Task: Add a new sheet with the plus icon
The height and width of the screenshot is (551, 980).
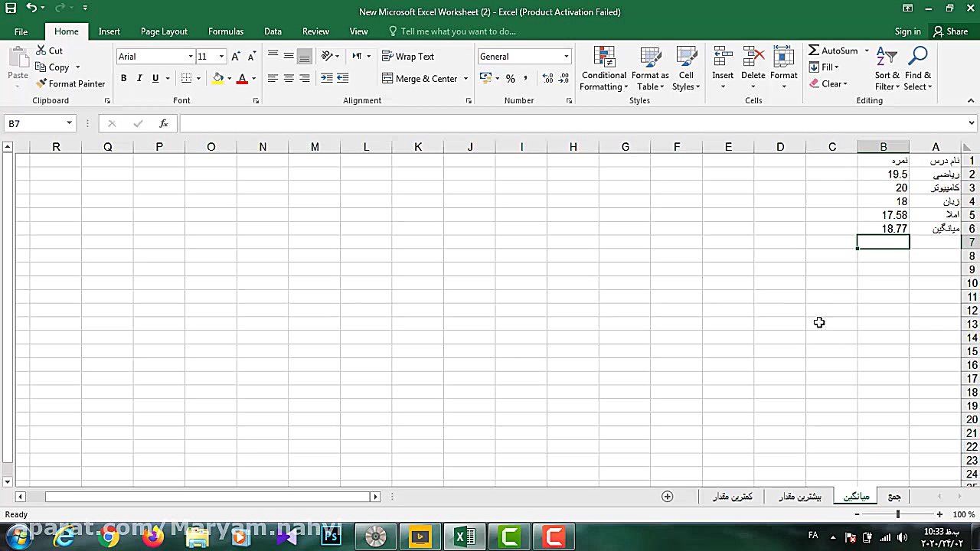Action: click(x=668, y=497)
